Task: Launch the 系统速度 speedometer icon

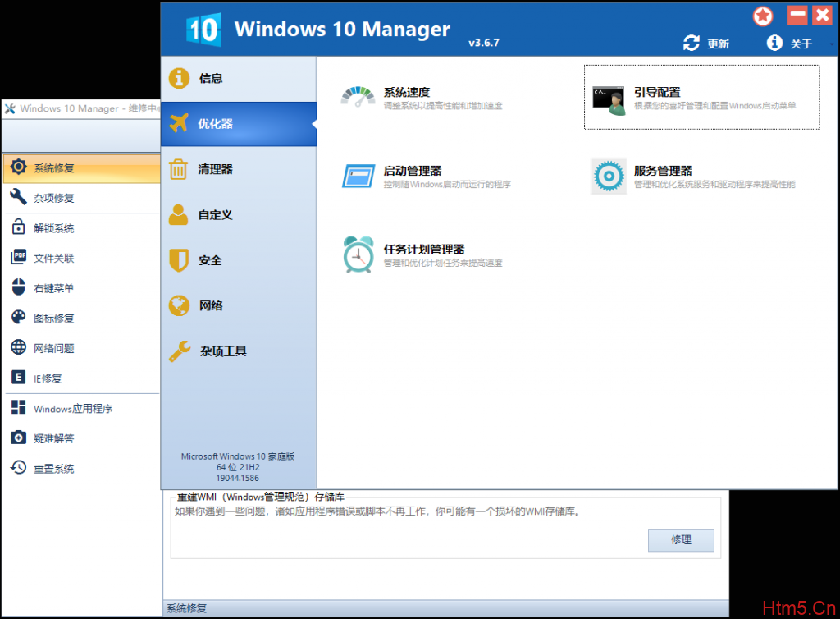Action: tap(358, 97)
